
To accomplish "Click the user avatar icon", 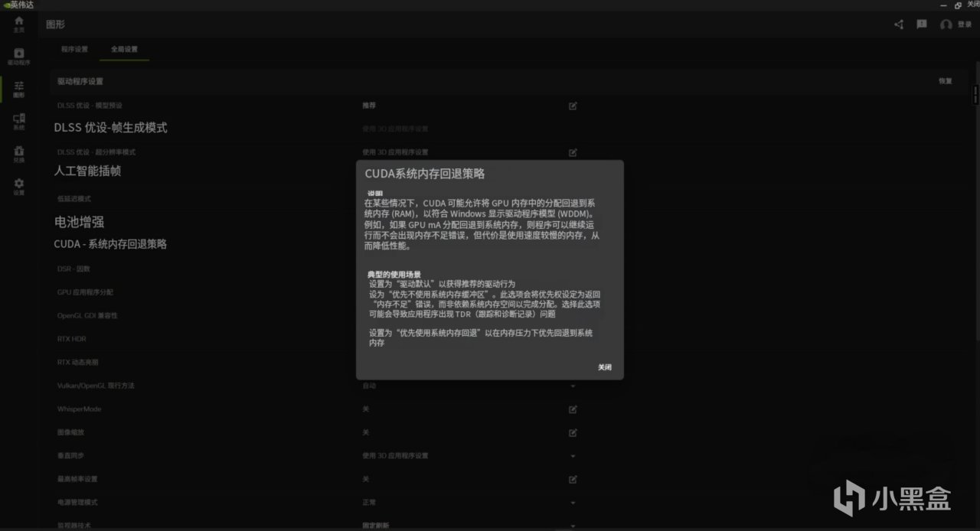I will click(946, 24).
